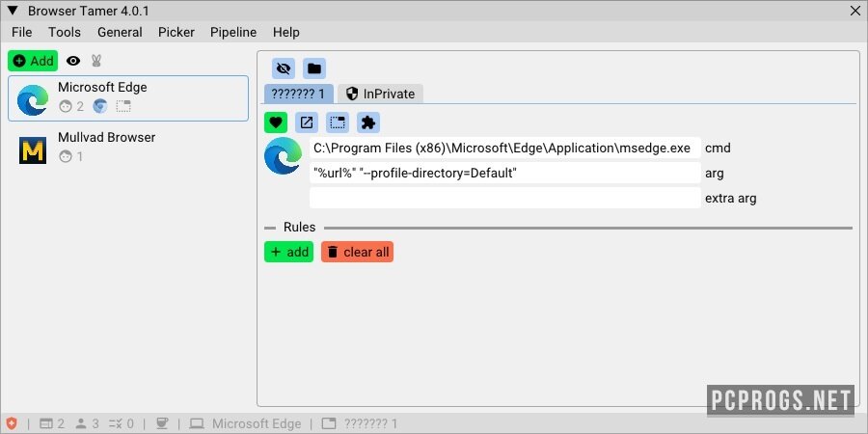Switch to the InPrivate tab
The height and width of the screenshot is (434, 868).
click(380, 94)
